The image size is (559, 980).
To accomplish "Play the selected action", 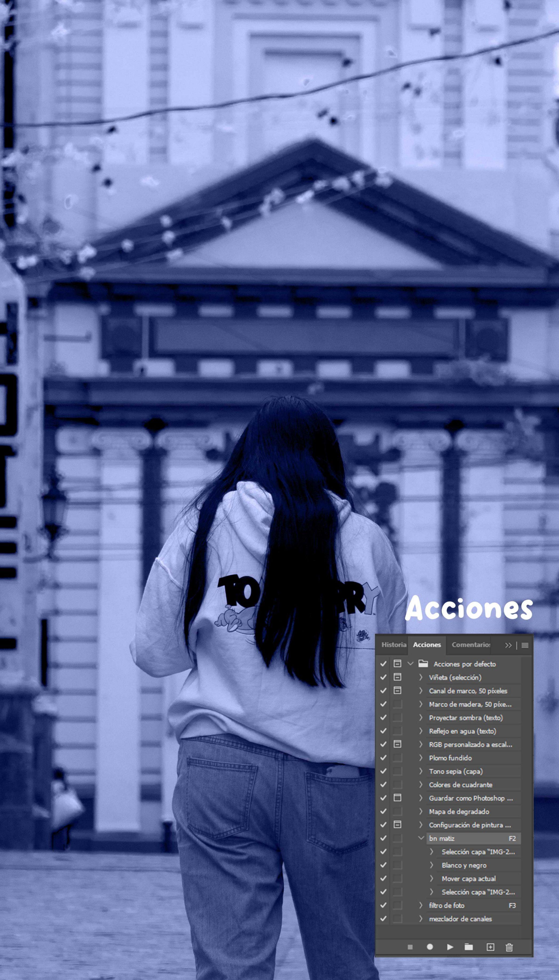I will click(450, 947).
